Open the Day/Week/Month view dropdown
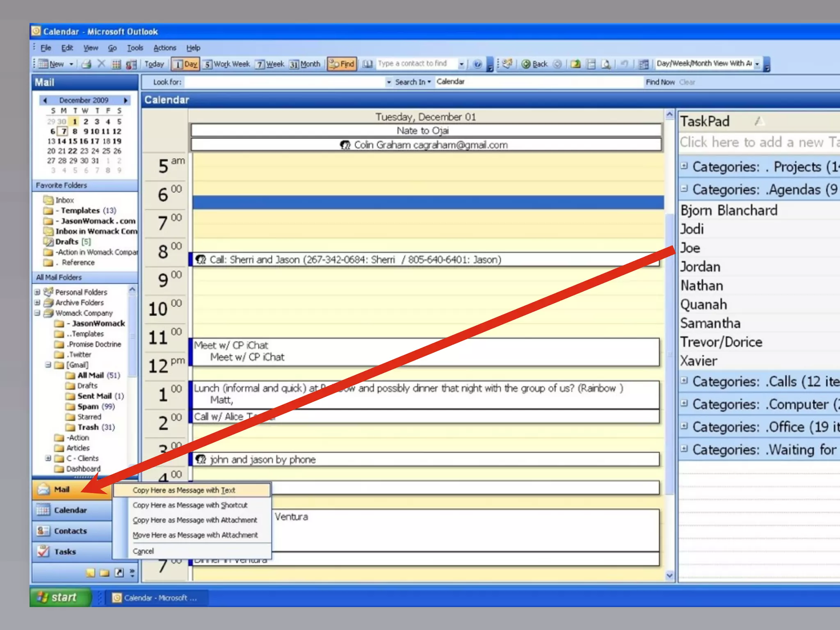Screen dimensions: 840x630 (x=757, y=64)
